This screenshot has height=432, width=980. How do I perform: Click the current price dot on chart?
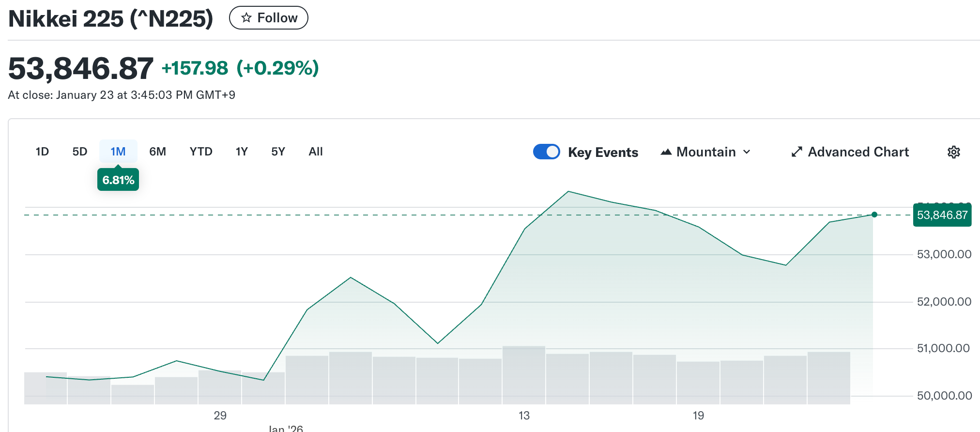point(874,215)
